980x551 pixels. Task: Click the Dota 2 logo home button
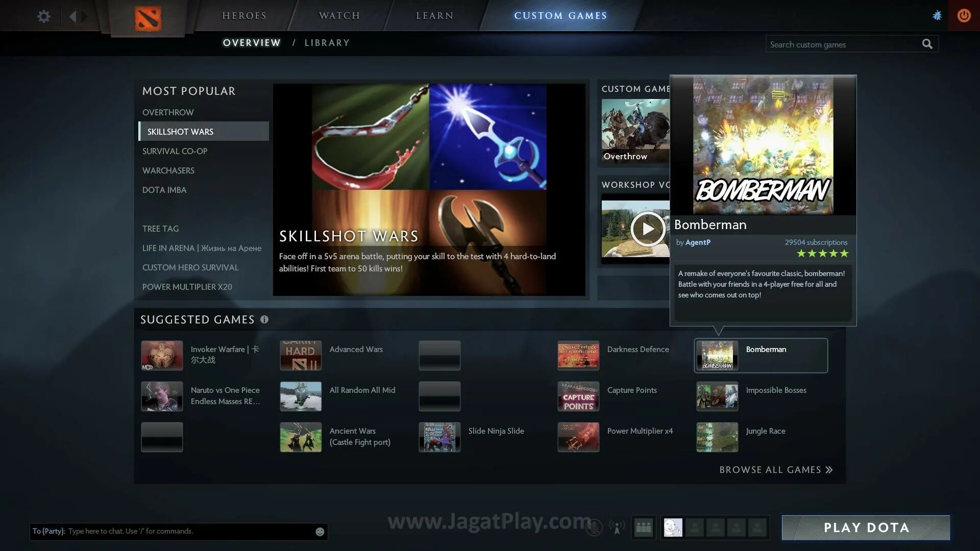[148, 18]
